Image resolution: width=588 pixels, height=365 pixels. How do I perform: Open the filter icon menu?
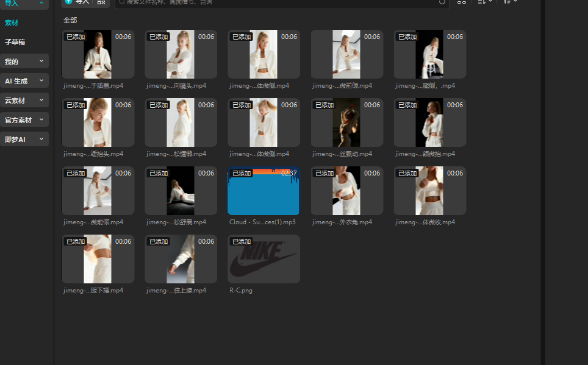510,2
